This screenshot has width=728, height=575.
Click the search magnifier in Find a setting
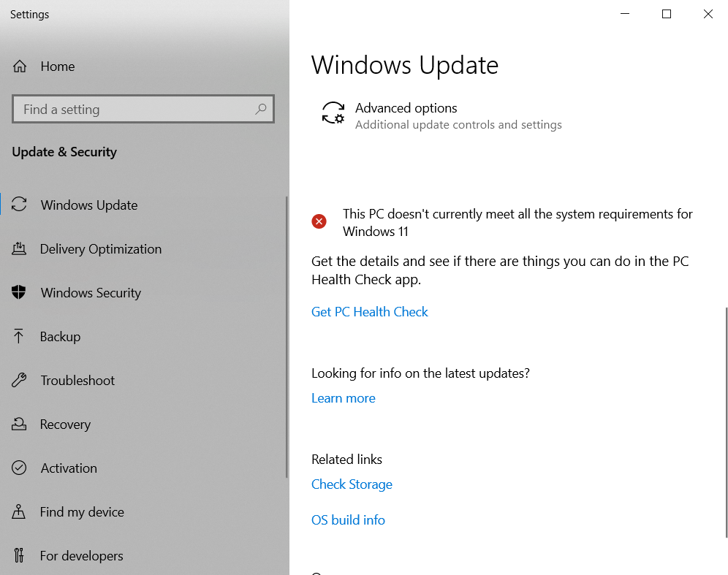tap(261, 109)
